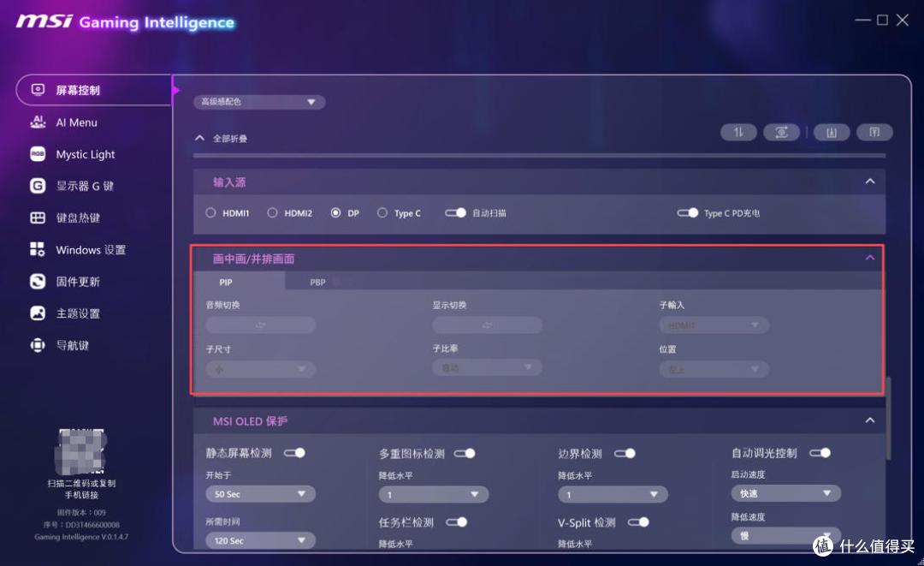
Task: Collapse all sections with 全部折叠
Action: (221, 138)
